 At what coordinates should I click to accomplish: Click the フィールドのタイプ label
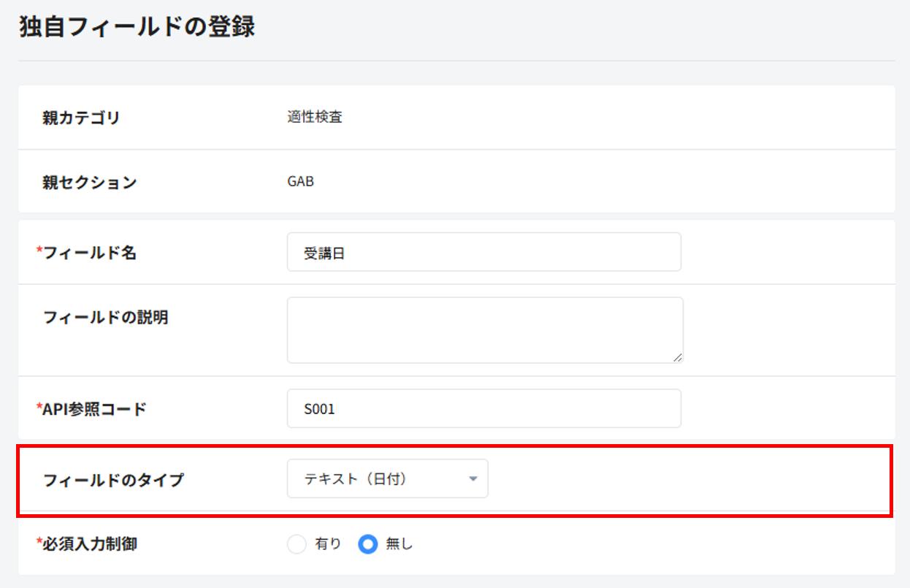[x=113, y=480]
